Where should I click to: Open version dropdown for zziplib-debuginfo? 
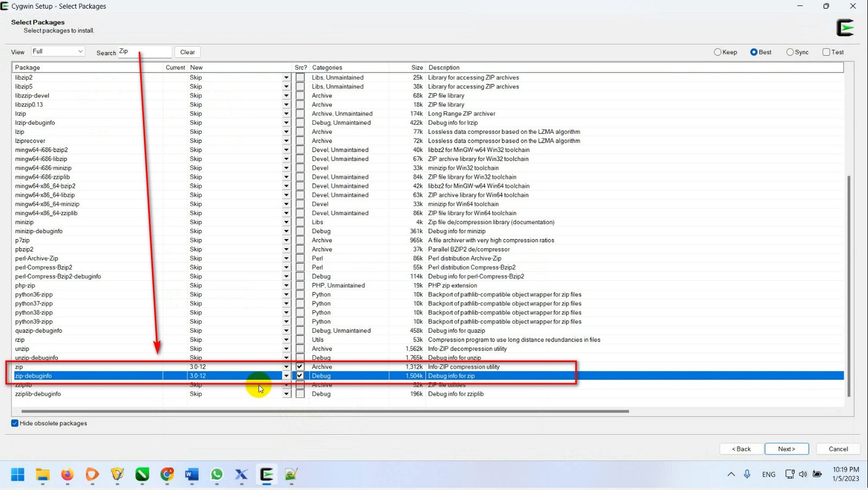pyautogui.click(x=286, y=394)
